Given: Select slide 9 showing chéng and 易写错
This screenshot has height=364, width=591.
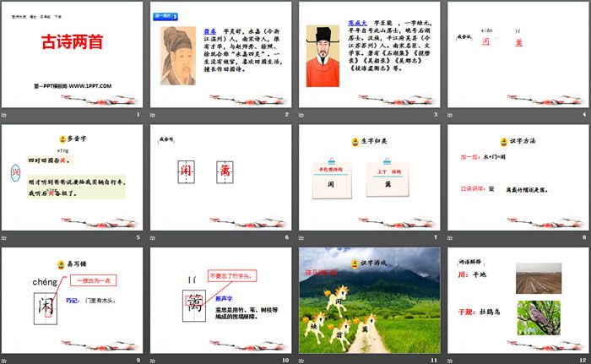Looking at the screenshot, I should click(x=73, y=300).
